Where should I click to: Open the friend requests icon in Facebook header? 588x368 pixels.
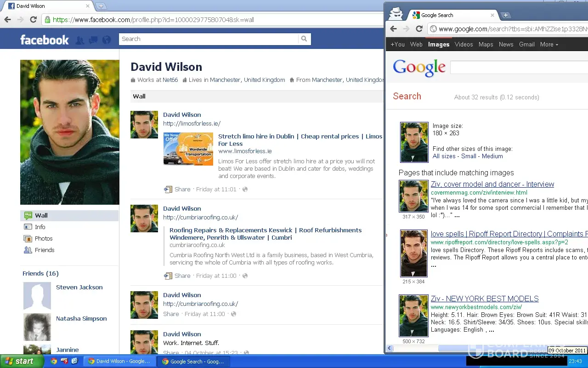pos(80,40)
